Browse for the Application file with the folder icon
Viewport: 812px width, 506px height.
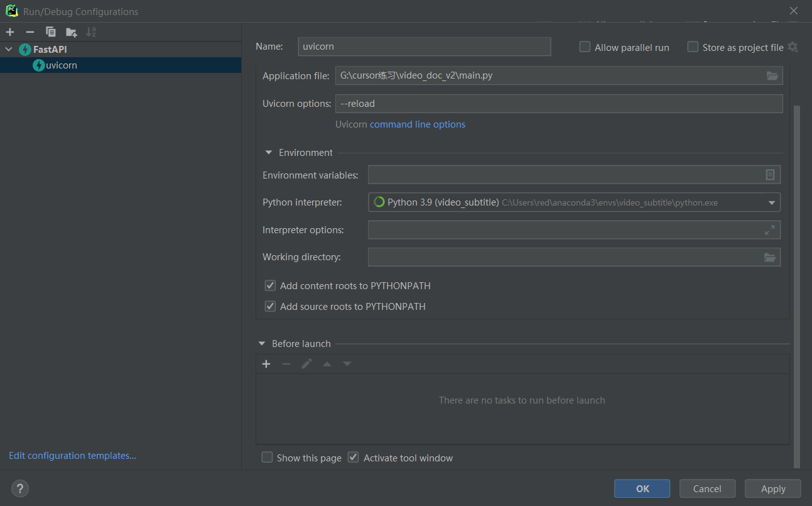pyautogui.click(x=772, y=76)
